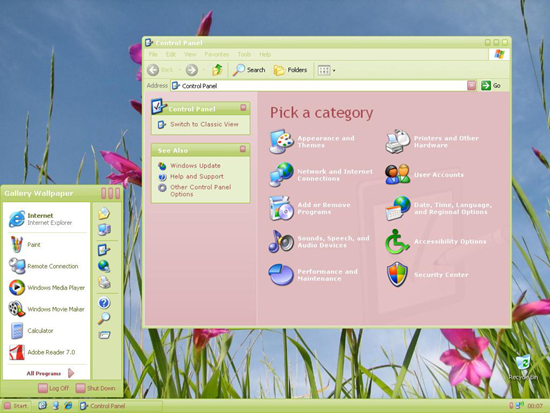Open Appearance and Themes category icon

point(281,142)
